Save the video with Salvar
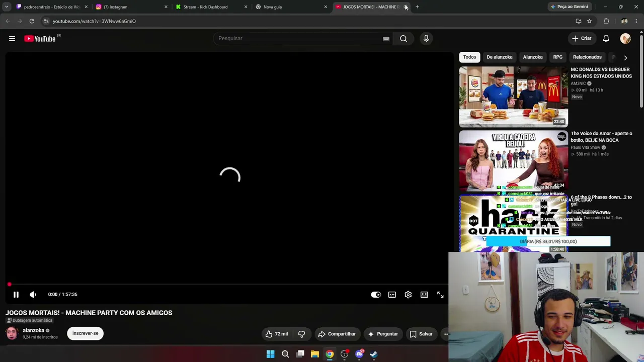Image resolution: width=644 pixels, height=362 pixels. point(422,334)
